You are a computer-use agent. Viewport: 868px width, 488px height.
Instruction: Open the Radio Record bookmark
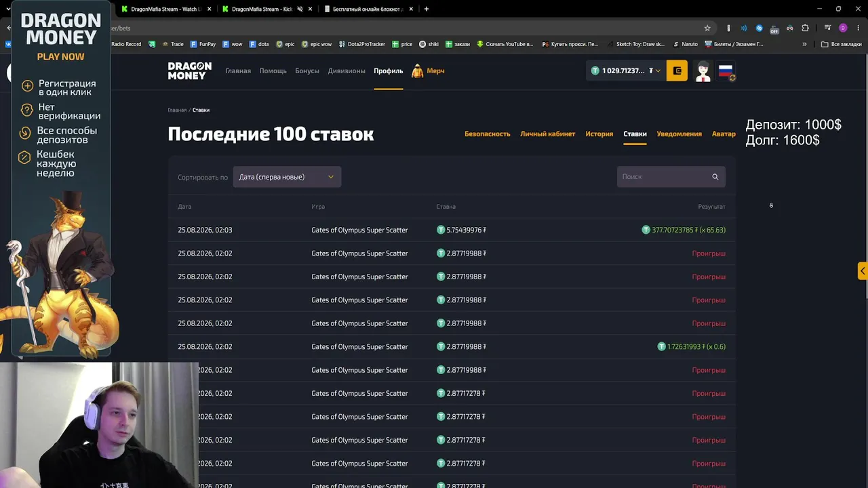[126, 44]
